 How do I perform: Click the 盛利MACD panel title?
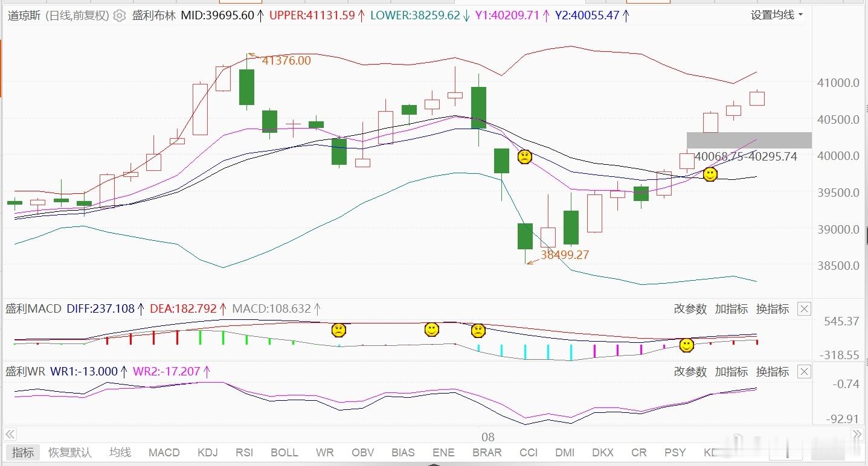(x=33, y=309)
